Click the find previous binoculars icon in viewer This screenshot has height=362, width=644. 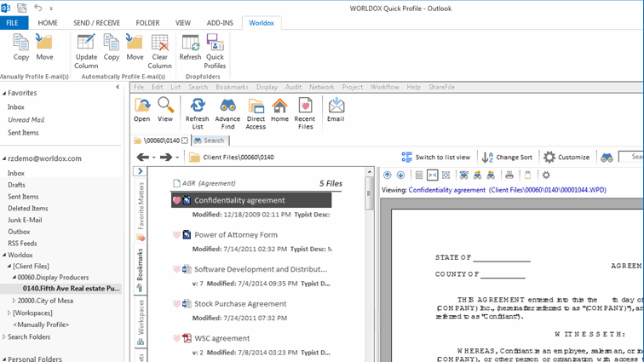click(491, 175)
